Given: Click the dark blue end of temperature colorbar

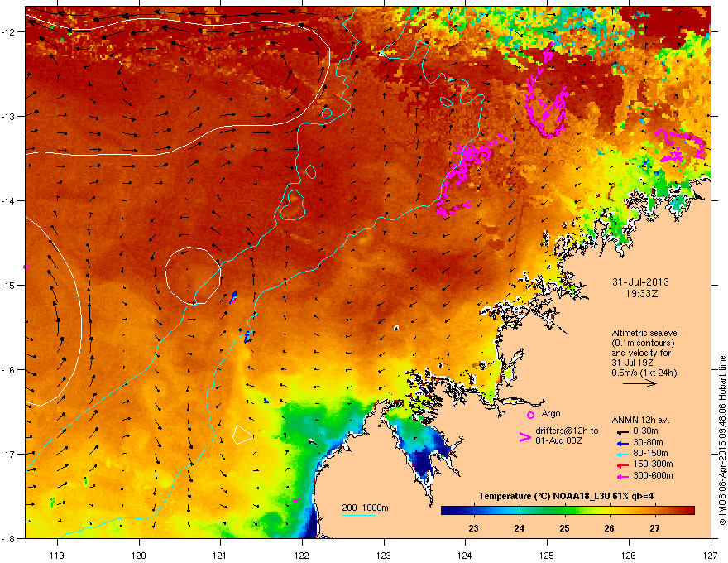Looking at the screenshot, I should 450,511.
